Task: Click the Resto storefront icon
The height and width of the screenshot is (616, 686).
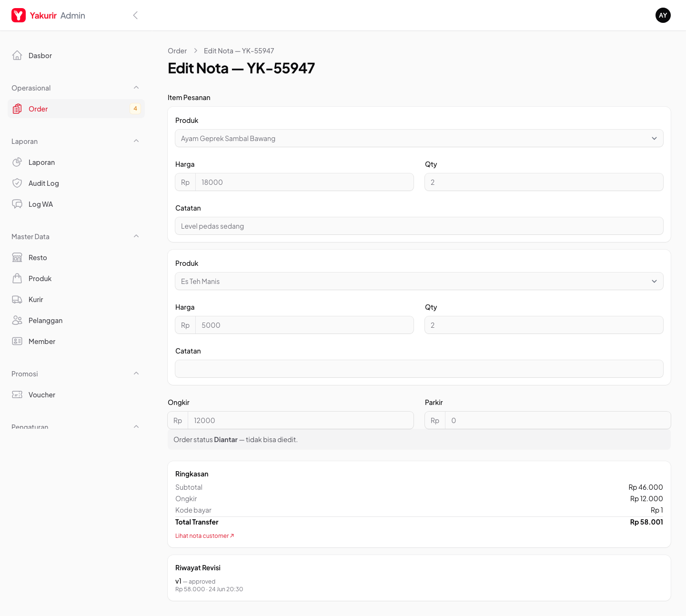Action: [17, 257]
